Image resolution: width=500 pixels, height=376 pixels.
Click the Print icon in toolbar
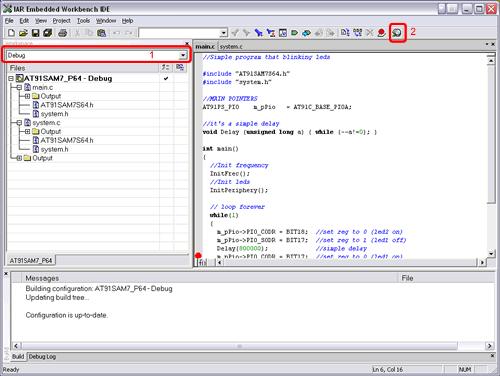point(63,33)
